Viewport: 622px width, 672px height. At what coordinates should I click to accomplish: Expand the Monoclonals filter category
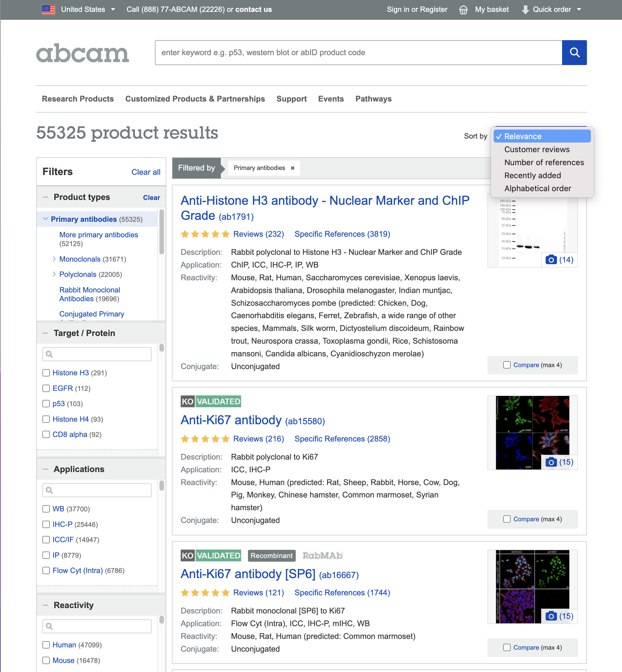click(x=55, y=259)
